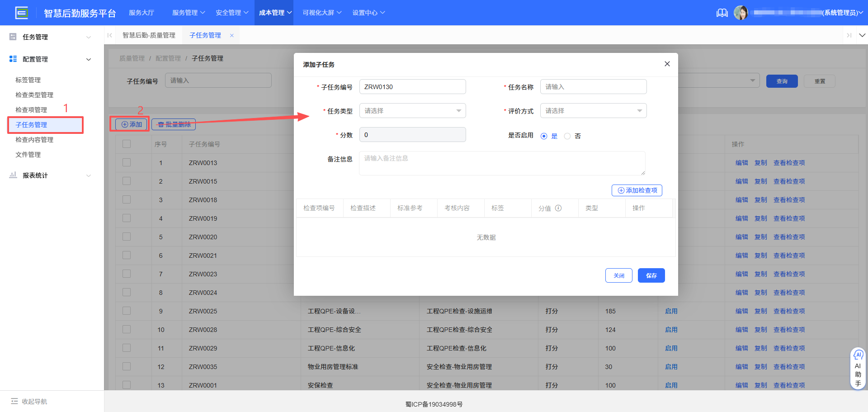Image resolution: width=868 pixels, height=412 pixels.
Task: Select the 否 radio for 是否启用
Action: [x=567, y=136]
